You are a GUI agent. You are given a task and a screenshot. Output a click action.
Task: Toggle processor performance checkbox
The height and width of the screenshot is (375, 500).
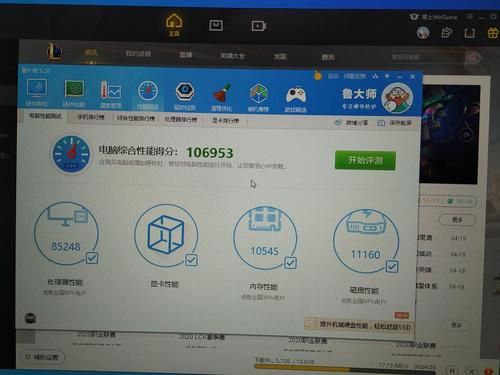pyautogui.click(x=92, y=258)
